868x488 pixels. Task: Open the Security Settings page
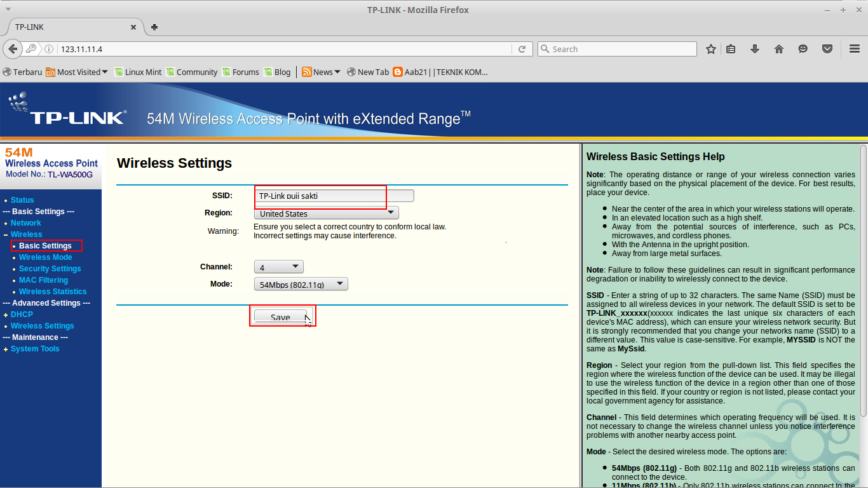tap(50, 268)
